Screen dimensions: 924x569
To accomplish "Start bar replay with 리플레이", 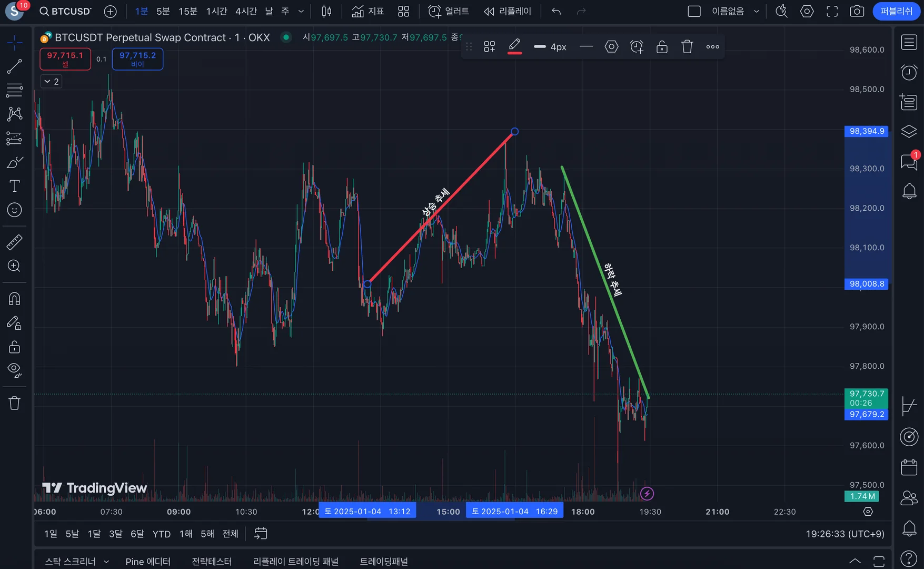I will coord(508,11).
